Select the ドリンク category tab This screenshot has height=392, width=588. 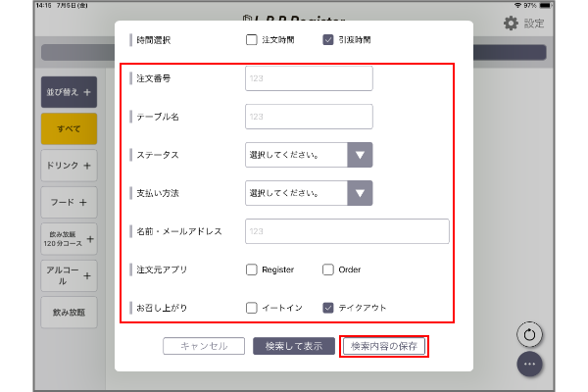click(x=69, y=166)
